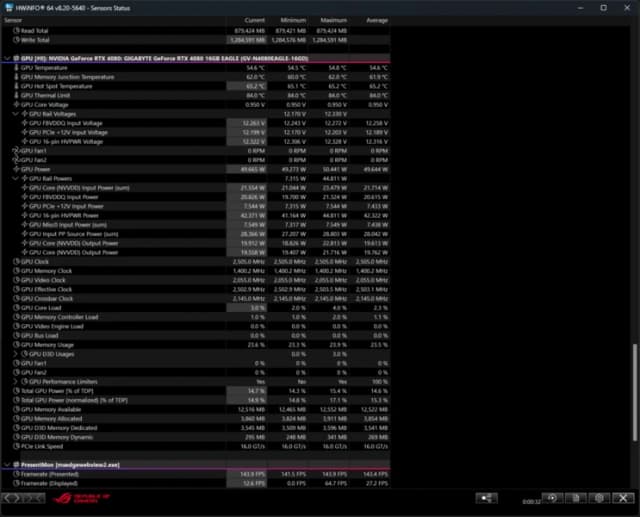
Task: Click GPU Power current value cell
Action: click(x=247, y=169)
